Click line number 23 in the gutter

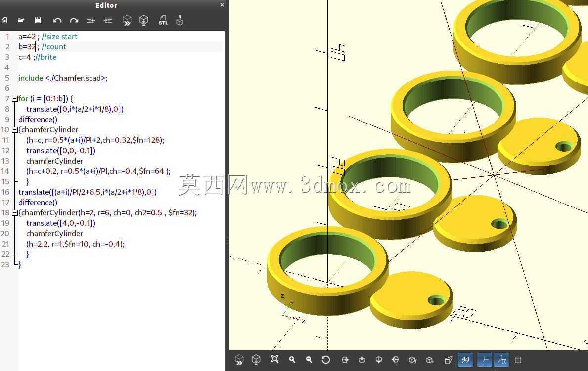pyautogui.click(x=5, y=265)
